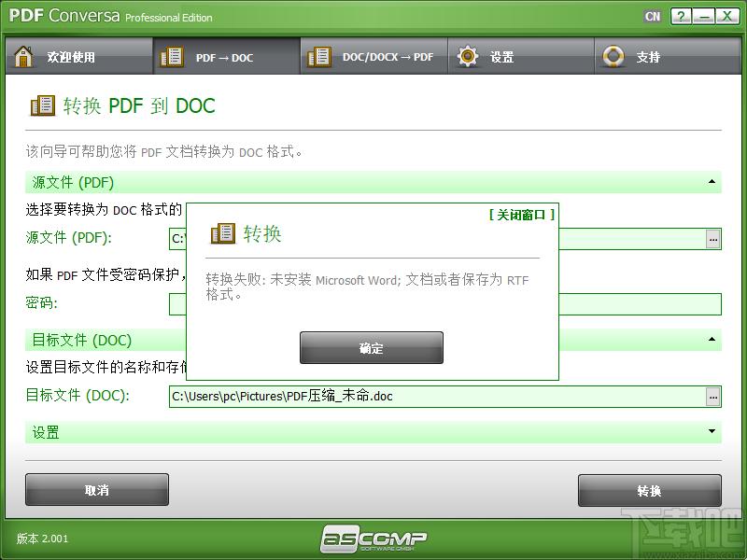Click the document icon in the 转换 dialog
The image size is (747, 560).
click(223, 234)
